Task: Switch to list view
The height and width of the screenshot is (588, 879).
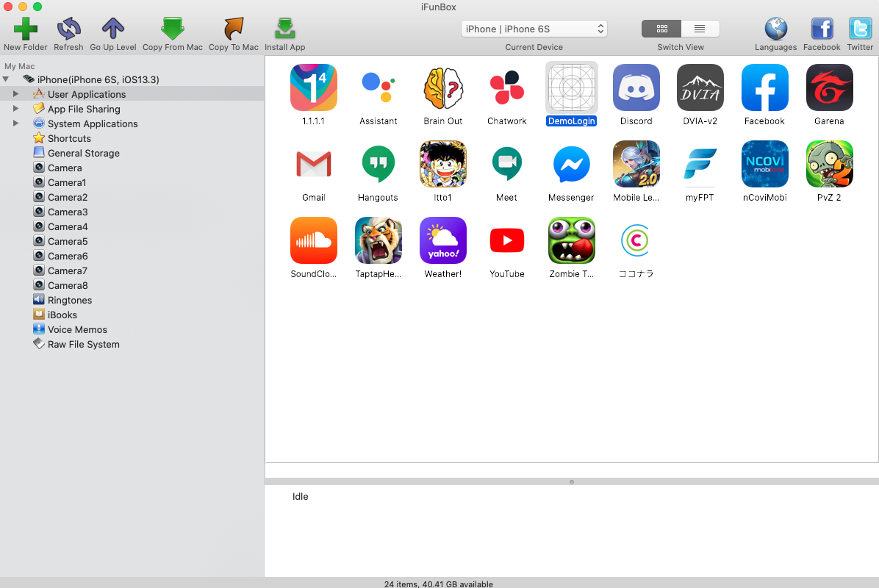Action: [x=700, y=29]
